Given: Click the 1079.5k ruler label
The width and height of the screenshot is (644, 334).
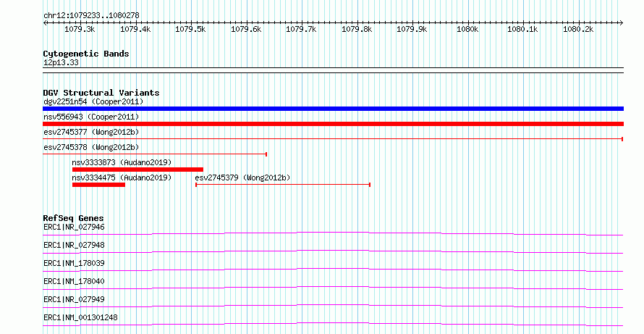Looking at the screenshot, I should (x=190, y=30).
